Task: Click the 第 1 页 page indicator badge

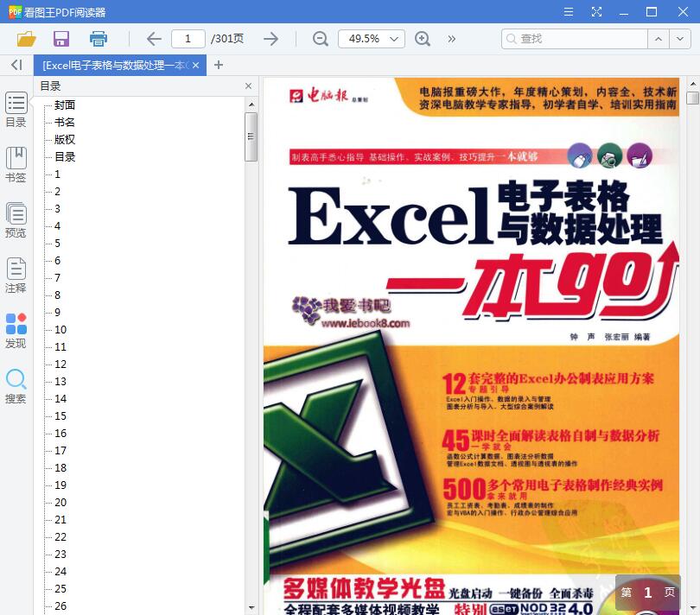Action: 648,593
